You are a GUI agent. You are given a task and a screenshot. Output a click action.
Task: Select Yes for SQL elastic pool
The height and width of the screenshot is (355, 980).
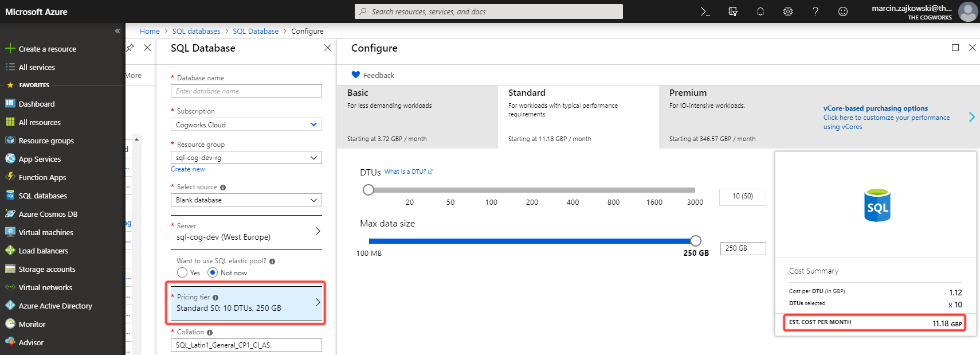tap(182, 272)
